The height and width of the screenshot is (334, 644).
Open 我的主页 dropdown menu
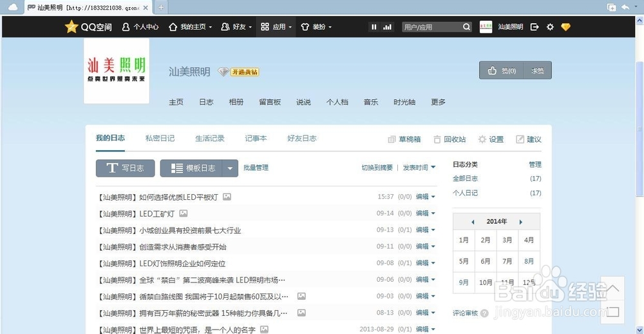tap(191, 26)
